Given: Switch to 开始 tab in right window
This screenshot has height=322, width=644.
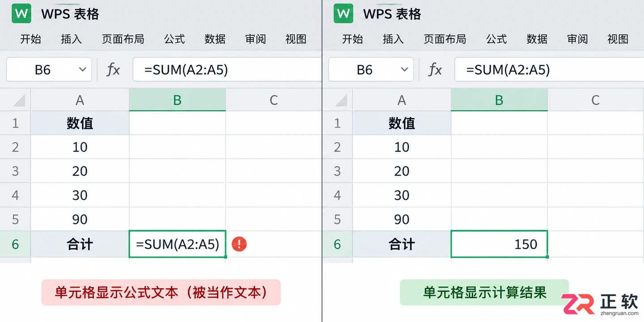Looking at the screenshot, I should pos(353,39).
